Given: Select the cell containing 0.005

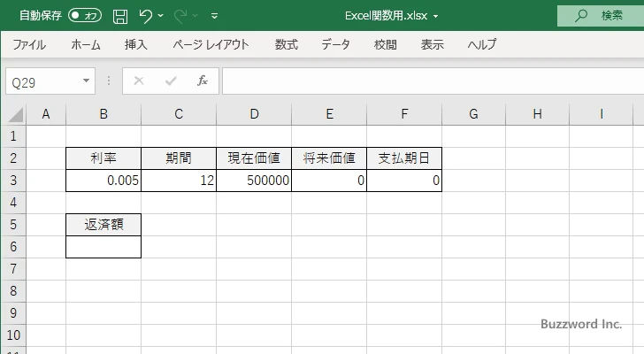Looking at the screenshot, I should (103, 181).
